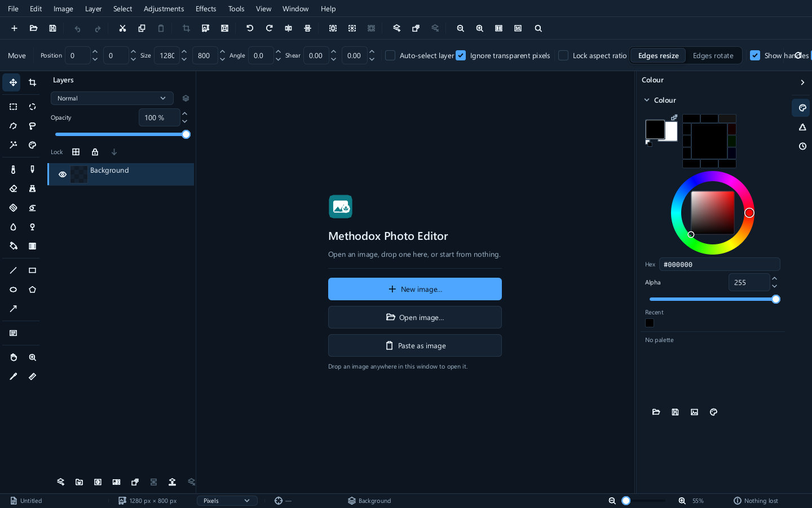Activate the Paint bucket fill tool
812x508 pixels.
[13, 246]
